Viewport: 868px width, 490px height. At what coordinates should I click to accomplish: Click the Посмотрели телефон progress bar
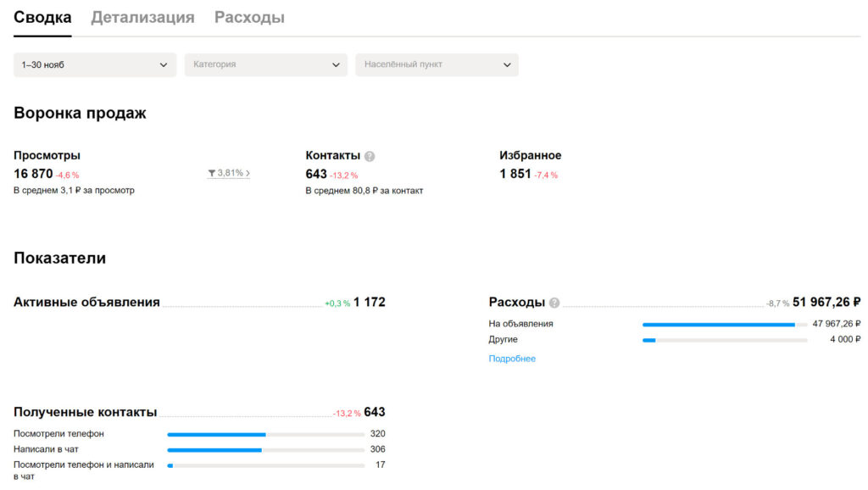click(x=265, y=435)
